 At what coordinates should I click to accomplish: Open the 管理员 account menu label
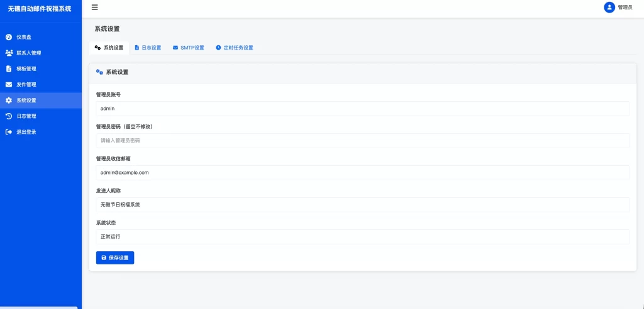(625, 8)
